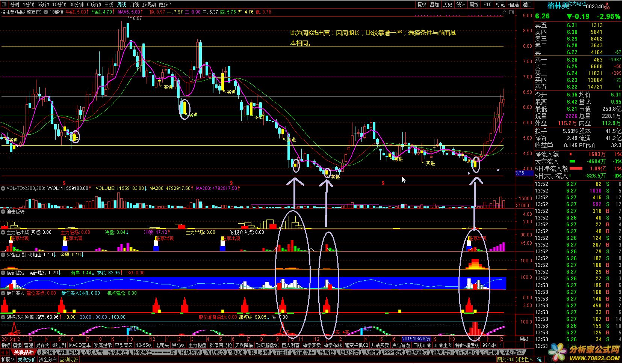The width and height of the screenshot is (623, 364).
Task: Click the 最佳买入 panel arrow icon
Action: click(3, 293)
